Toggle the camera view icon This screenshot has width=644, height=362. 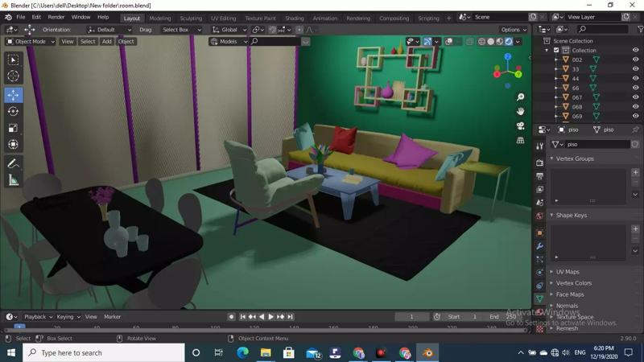(520, 125)
